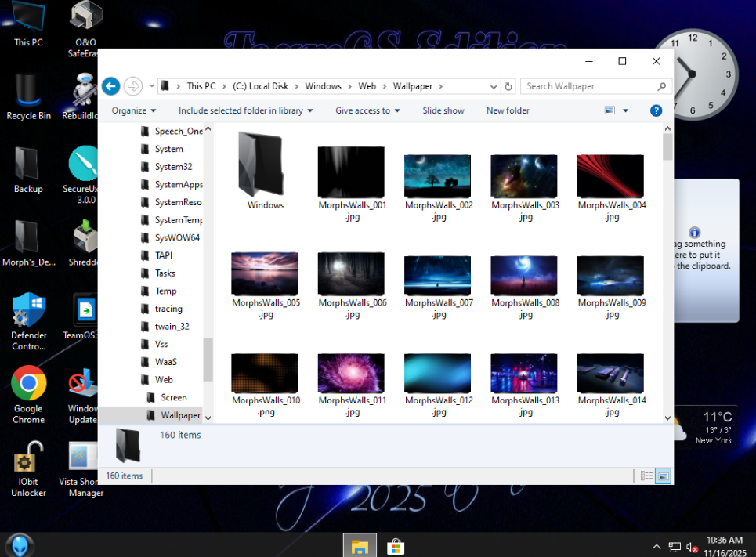The image size is (756, 557).
Task: Click the Refresh button in address bar
Action: (x=508, y=86)
